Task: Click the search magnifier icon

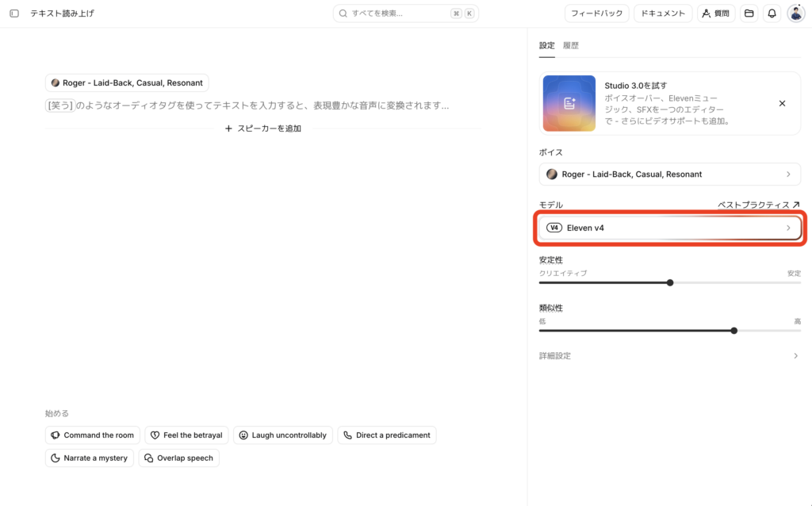Action: tap(343, 13)
